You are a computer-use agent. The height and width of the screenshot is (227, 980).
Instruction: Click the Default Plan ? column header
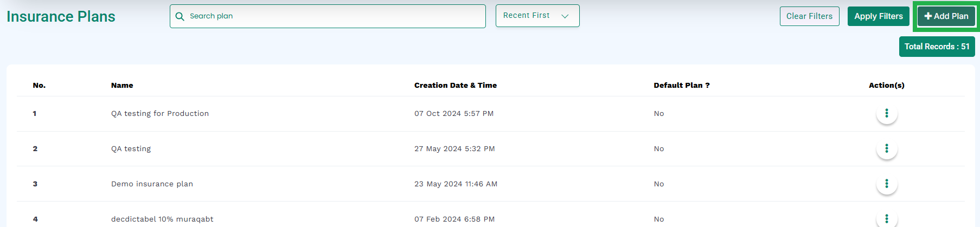682,85
